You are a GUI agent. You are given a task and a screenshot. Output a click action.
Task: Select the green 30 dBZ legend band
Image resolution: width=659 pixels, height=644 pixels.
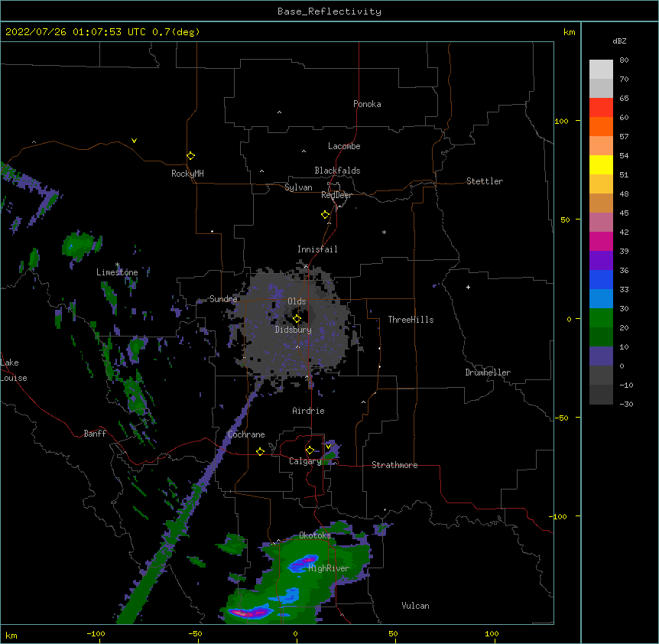pos(601,318)
